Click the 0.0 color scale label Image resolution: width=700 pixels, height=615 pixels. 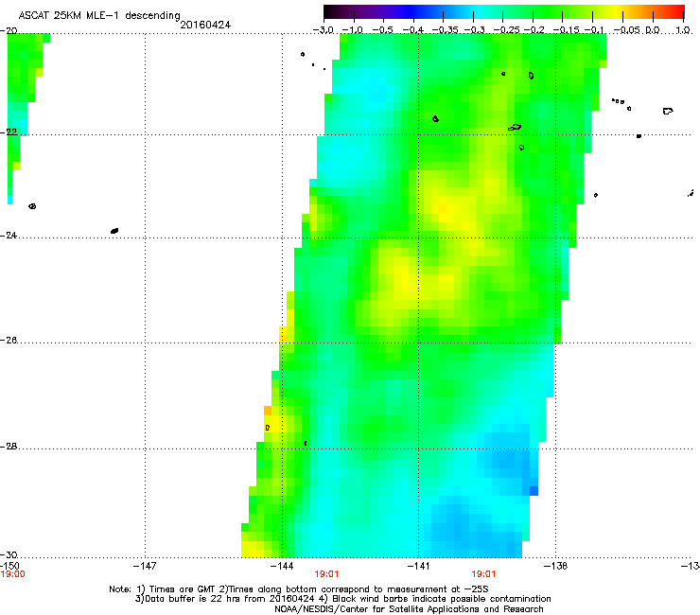coord(653,30)
